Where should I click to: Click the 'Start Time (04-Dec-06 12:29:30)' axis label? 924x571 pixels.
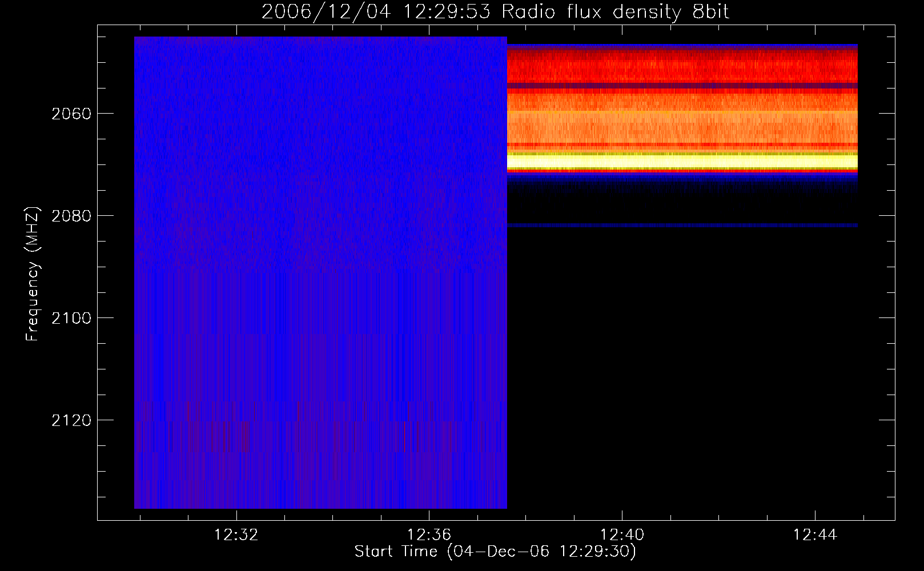tap(495, 552)
